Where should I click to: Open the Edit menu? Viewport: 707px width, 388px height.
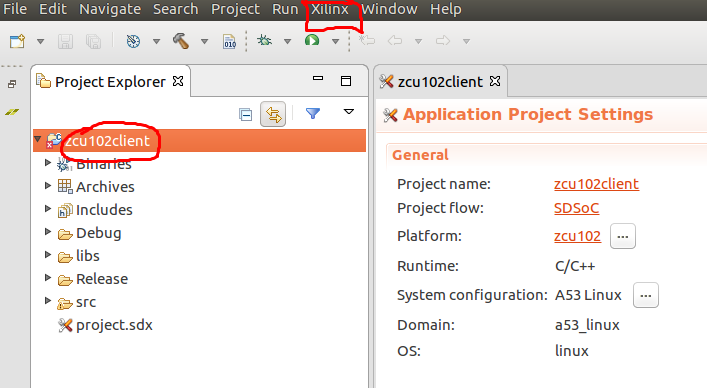tap(53, 9)
